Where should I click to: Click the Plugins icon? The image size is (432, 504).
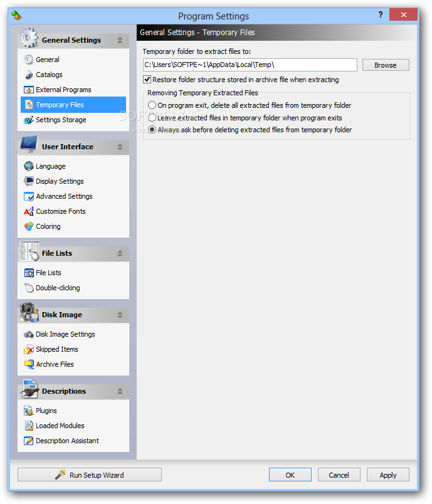(x=29, y=411)
